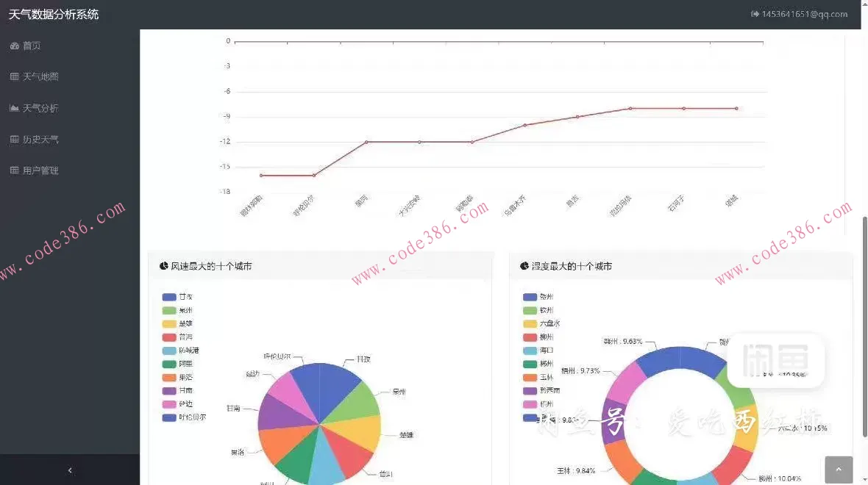Image resolution: width=868 pixels, height=485 pixels.
Task: Click the back-to-top arrow button
Action: (x=838, y=470)
